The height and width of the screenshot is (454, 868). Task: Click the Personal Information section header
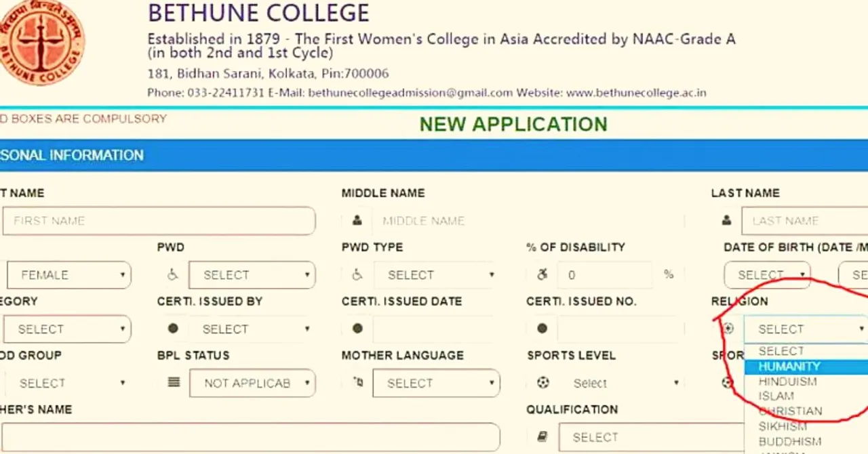(x=434, y=155)
